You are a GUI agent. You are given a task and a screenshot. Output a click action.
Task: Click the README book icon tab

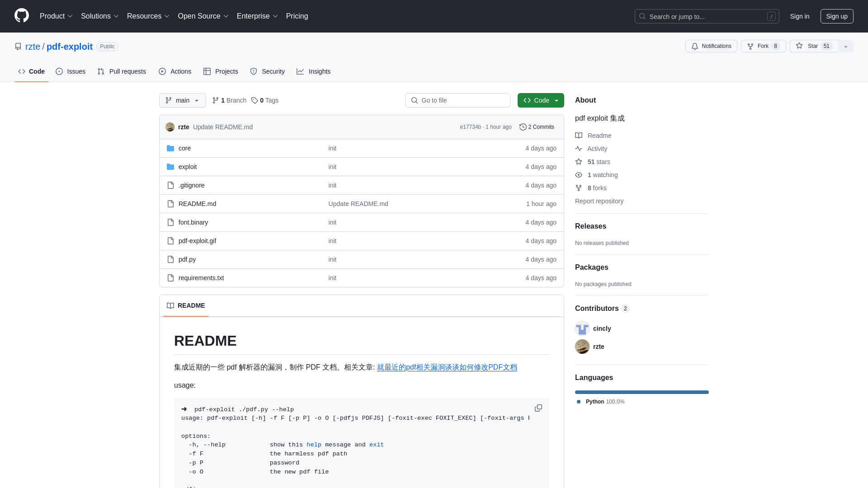click(170, 306)
